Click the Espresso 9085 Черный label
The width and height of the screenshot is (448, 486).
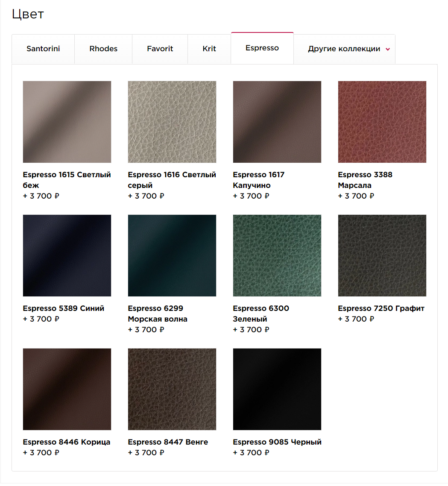pyautogui.click(x=277, y=442)
